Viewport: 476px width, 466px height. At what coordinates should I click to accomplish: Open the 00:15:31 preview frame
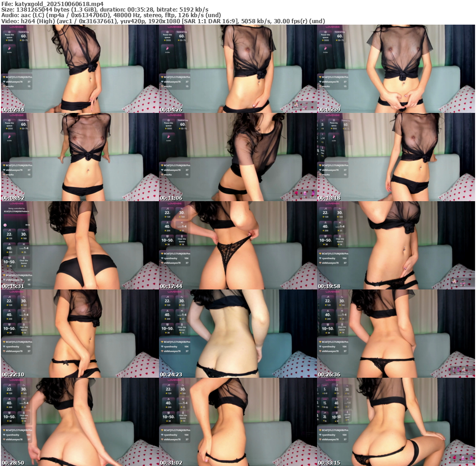79,245
